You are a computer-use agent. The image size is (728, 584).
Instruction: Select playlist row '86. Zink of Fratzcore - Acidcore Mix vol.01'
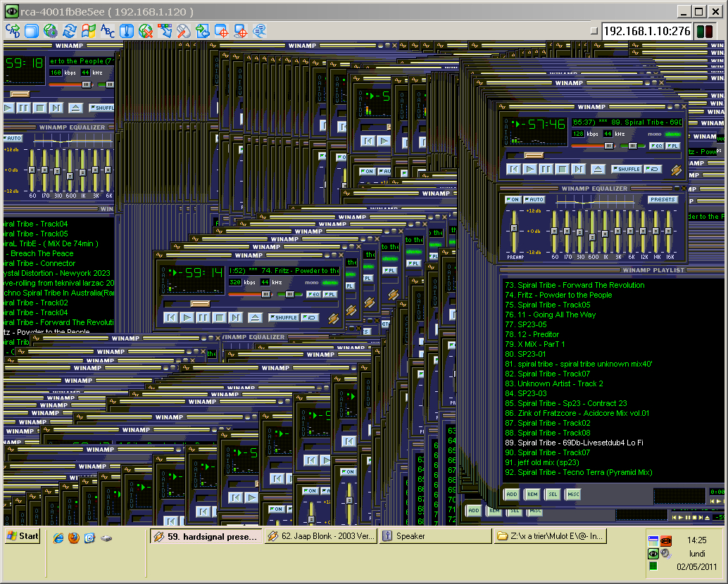tap(612, 413)
